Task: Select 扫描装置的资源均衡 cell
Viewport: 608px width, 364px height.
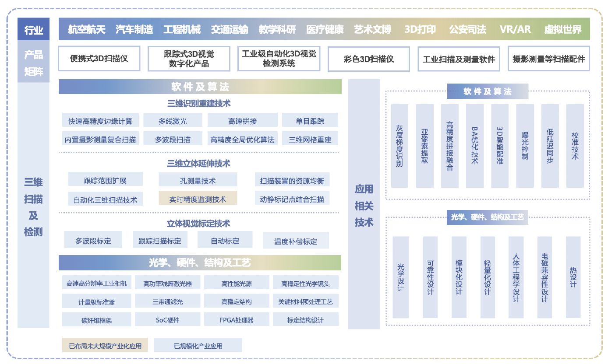Action: pyautogui.click(x=292, y=179)
